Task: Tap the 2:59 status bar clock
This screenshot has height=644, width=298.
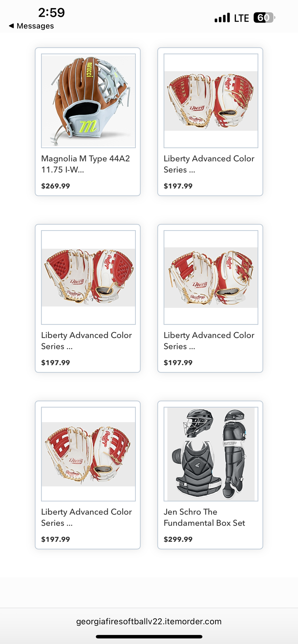Action: pos(52,13)
